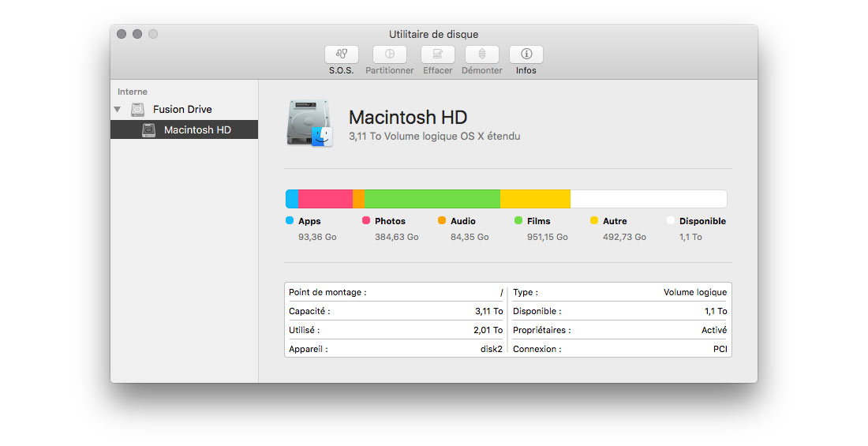Open the Infos toolbar button
Image resolution: width=868 pixels, height=446 pixels.
[526, 54]
